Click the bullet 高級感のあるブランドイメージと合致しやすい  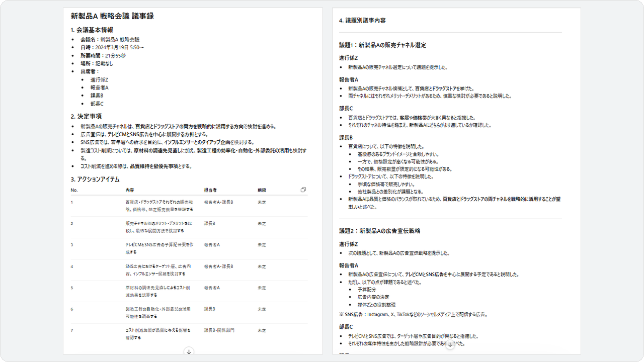coord(397,154)
